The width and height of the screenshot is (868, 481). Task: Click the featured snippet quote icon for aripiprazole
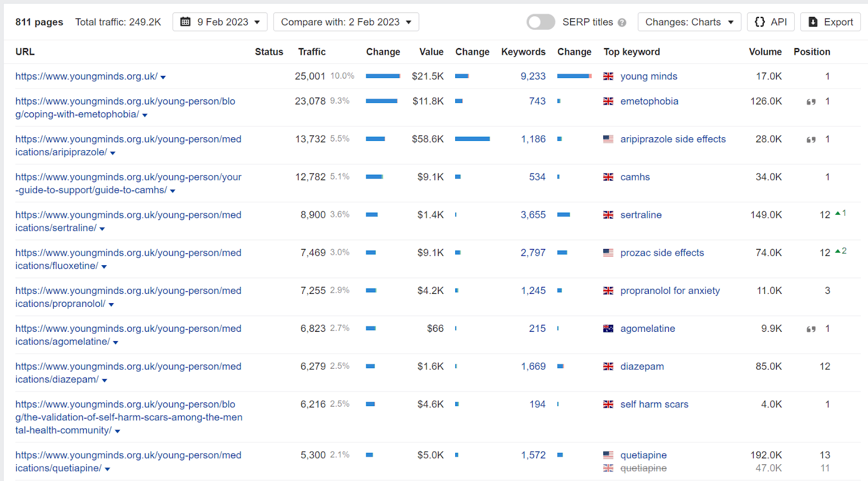coord(811,140)
